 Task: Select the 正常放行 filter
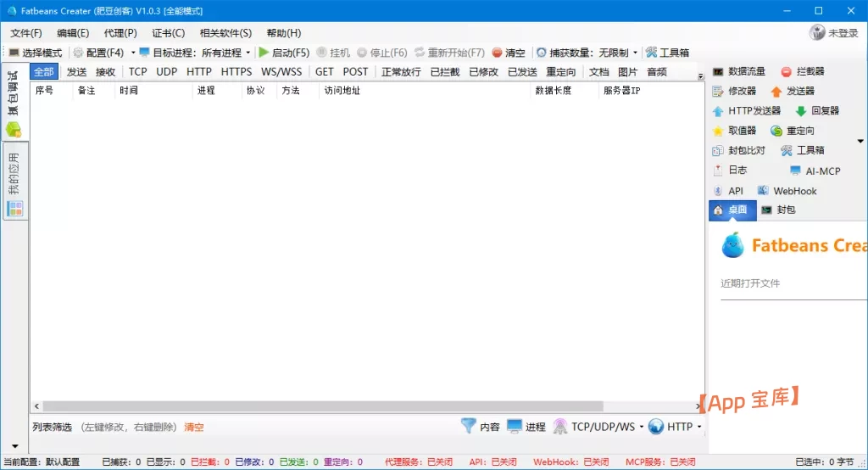[x=401, y=71]
